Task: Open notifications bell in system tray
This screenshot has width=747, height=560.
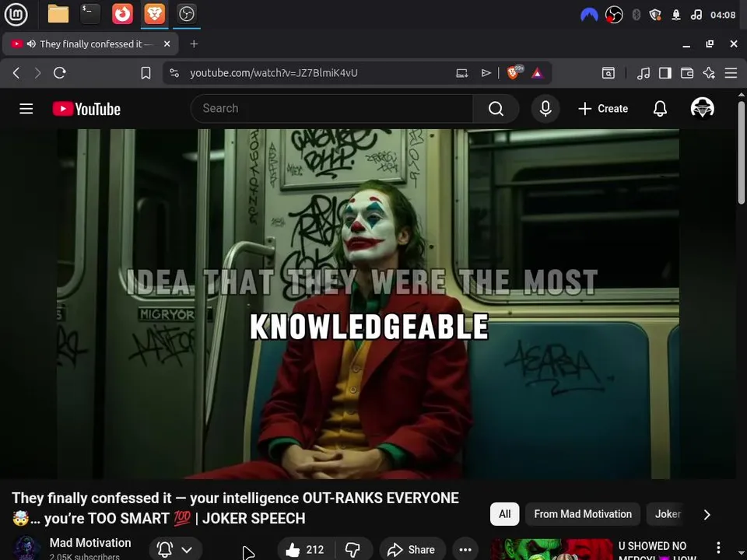Action: (676, 15)
